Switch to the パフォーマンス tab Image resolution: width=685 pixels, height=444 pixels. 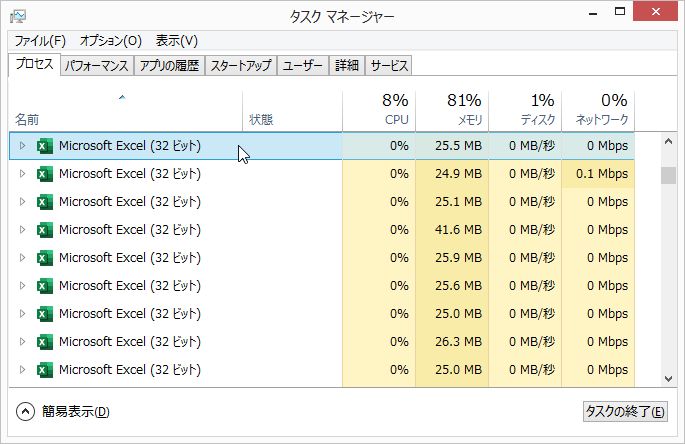[97, 66]
